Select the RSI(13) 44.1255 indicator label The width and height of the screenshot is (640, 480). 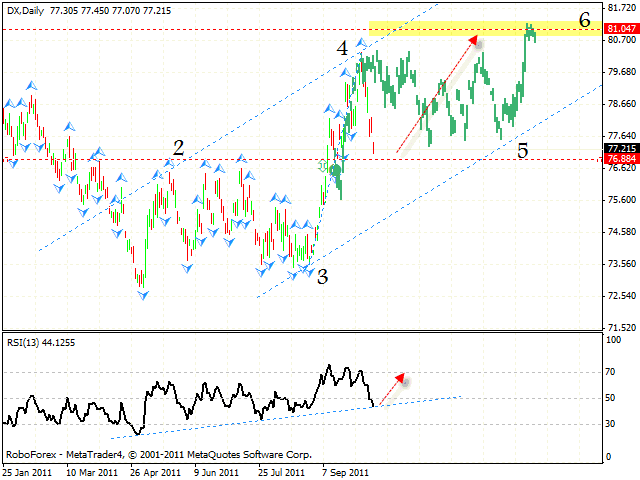click(x=38, y=342)
